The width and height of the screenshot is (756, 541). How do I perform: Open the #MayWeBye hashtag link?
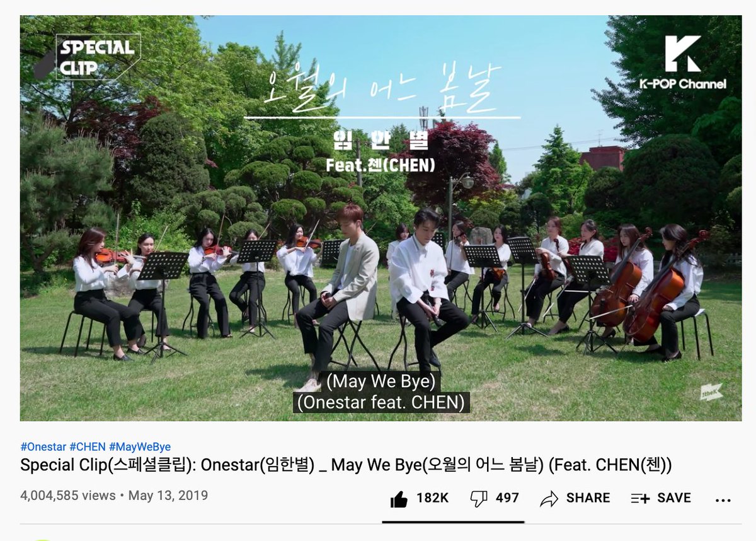pos(140,446)
